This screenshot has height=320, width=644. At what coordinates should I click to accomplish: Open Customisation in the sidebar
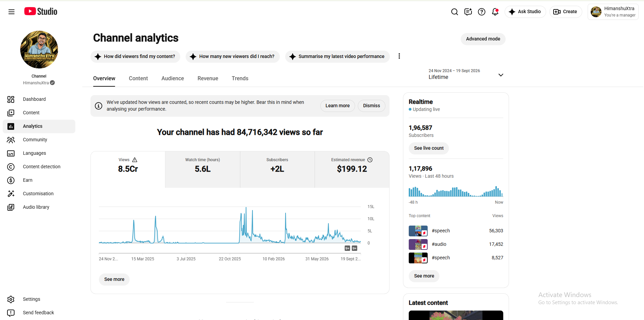pyautogui.click(x=39, y=194)
